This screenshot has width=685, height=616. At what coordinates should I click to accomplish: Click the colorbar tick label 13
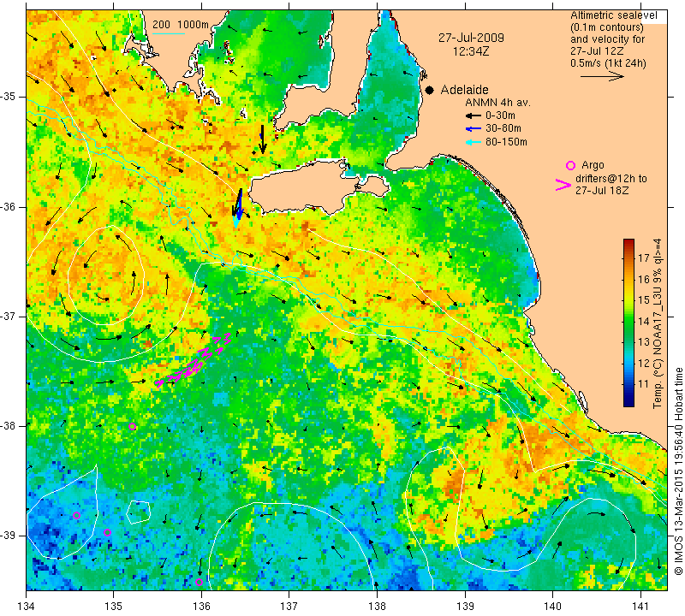click(x=644, y=342)
